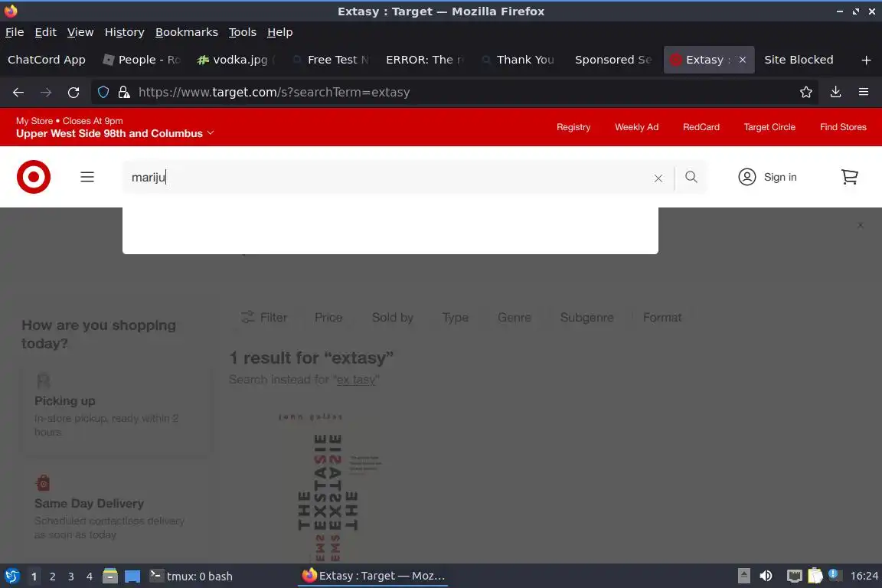The image size is (882, 588).
Task: Open the hamburger categories menu
Action: point(87,178)
